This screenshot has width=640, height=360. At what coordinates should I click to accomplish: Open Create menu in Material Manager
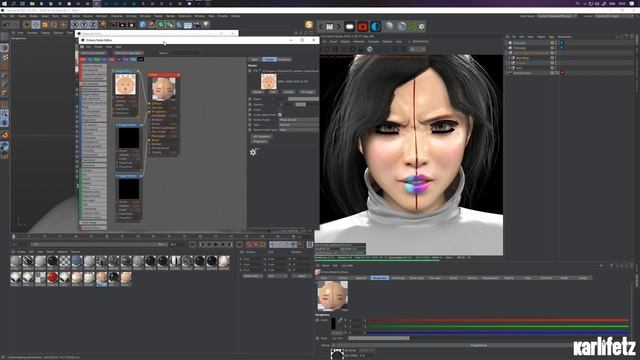tap(21, 252)
